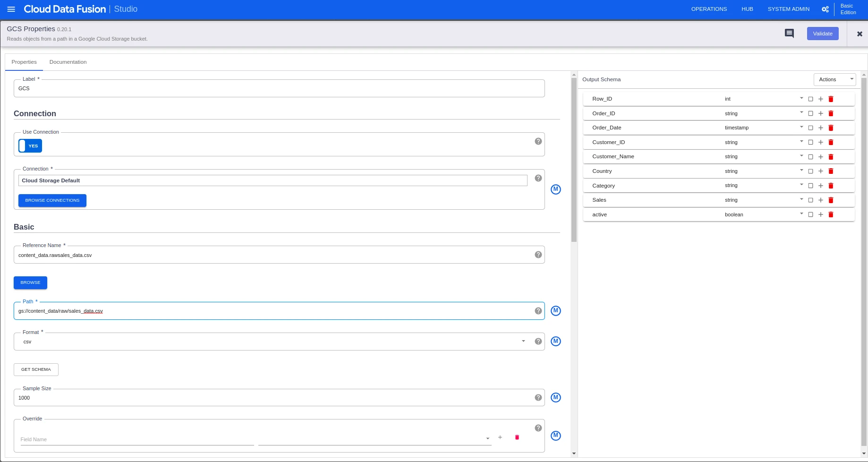Viewport: 868px width, 462px height.
Task: Open Override type dropdown
Action: [374, 439]
